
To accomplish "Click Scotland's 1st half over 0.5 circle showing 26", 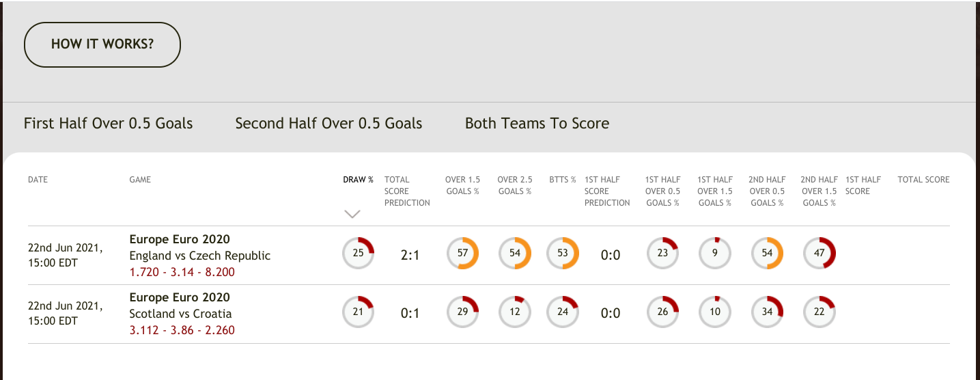I will (x=662, y=312).
